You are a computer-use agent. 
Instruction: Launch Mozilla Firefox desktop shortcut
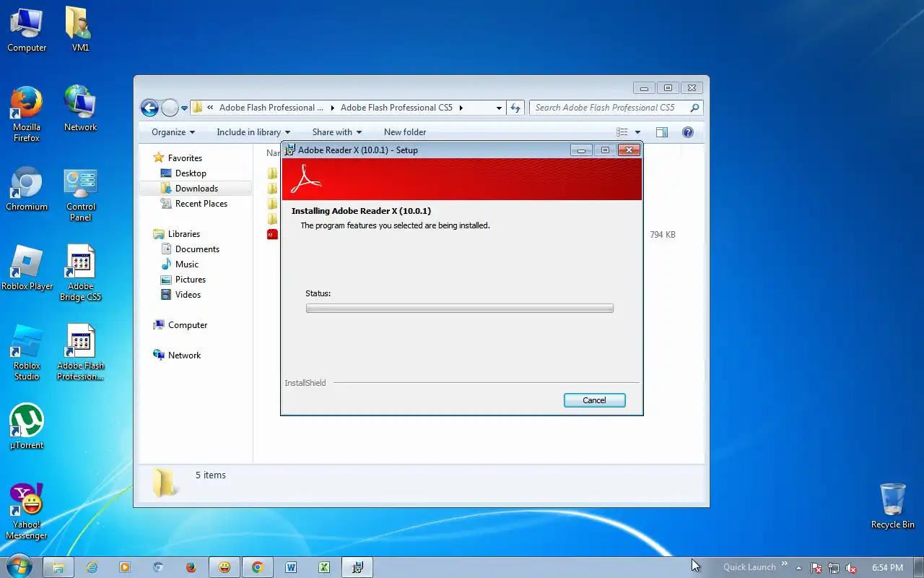[x=27, y=114]
